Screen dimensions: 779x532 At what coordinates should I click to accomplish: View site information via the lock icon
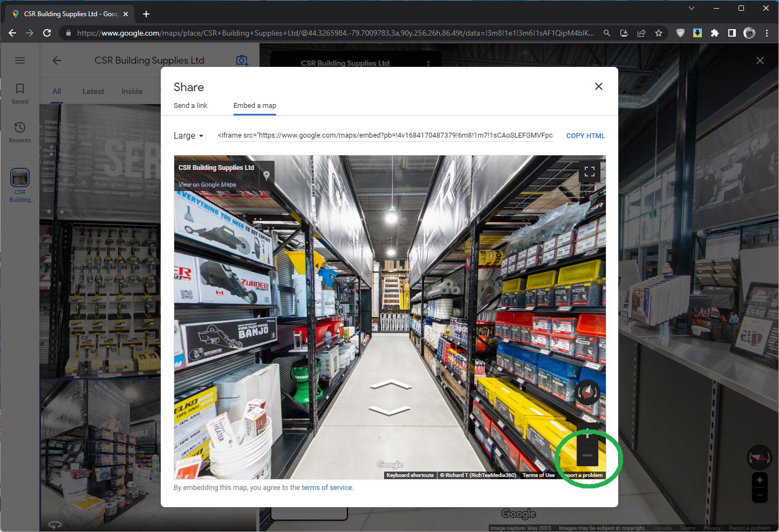pyautogui.click(x=68, y=33)
